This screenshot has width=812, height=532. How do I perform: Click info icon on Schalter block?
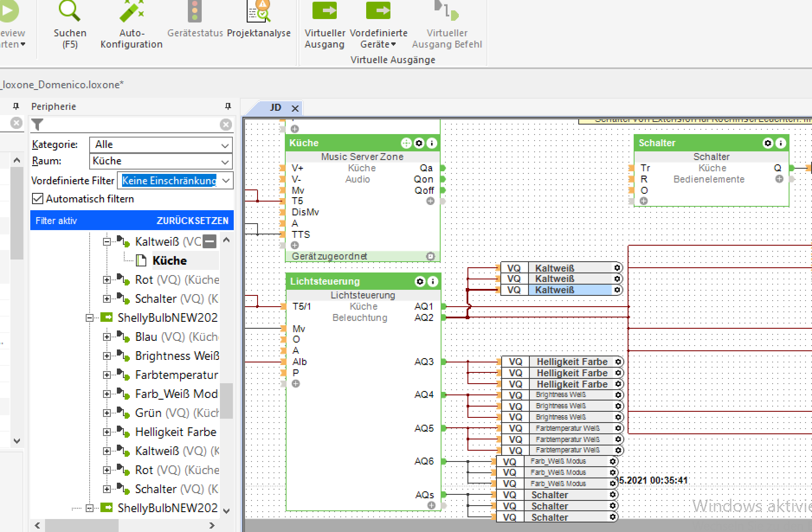tap(780, 143)
